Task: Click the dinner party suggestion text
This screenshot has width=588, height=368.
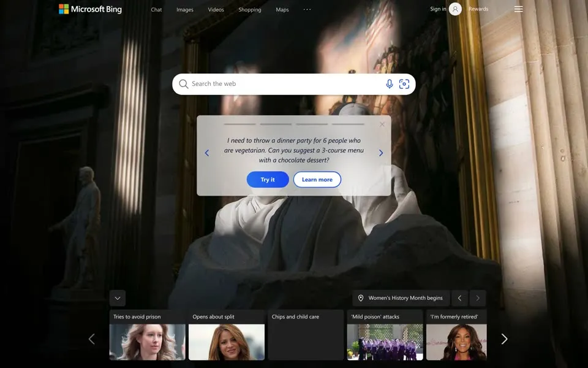Action: (293, 150)
